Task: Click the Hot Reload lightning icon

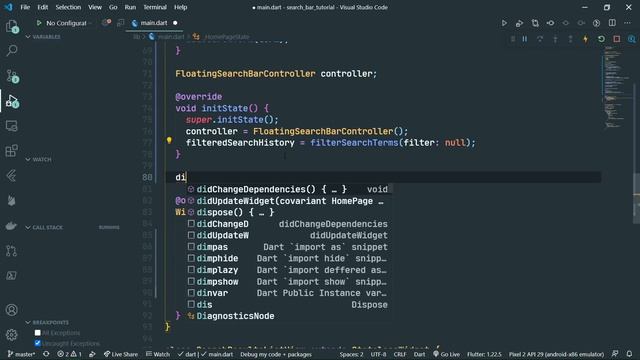Action: 586,39
